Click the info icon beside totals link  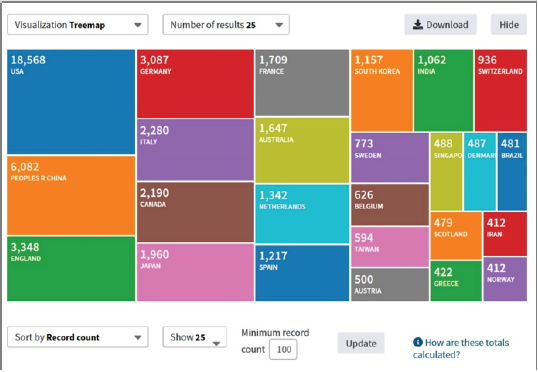[x=418, y=342]
